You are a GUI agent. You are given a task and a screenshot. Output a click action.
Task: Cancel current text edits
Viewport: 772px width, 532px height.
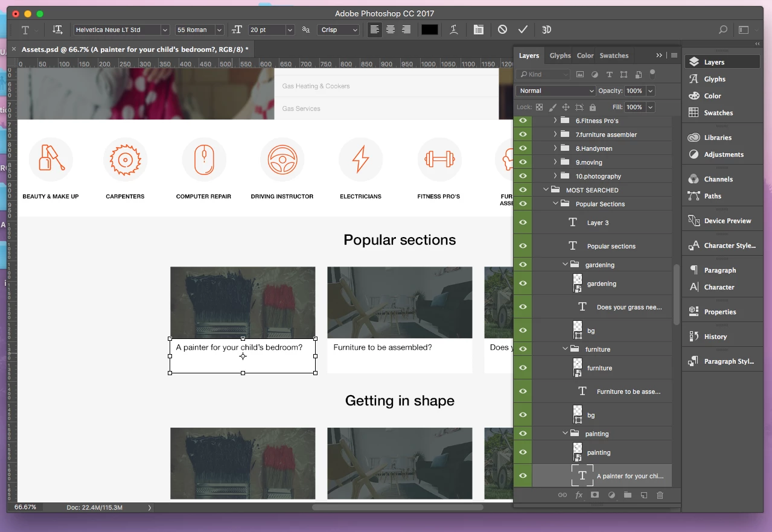[x=502, y=30]
